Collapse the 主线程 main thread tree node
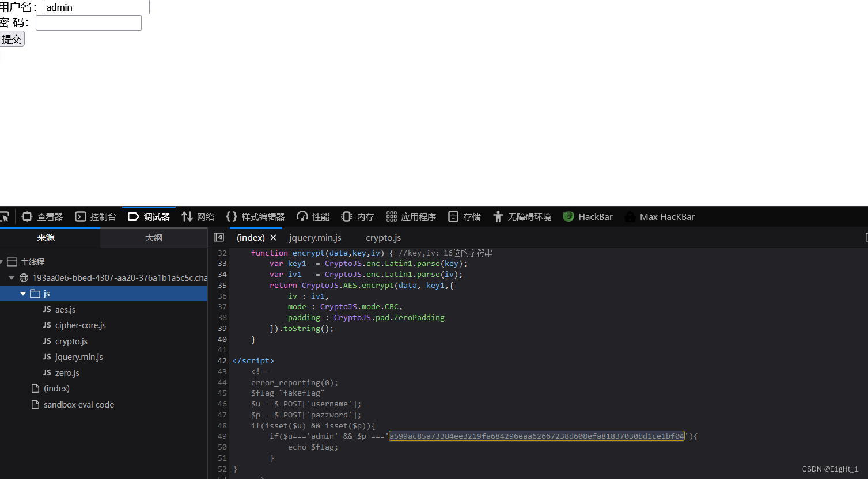 2,262
